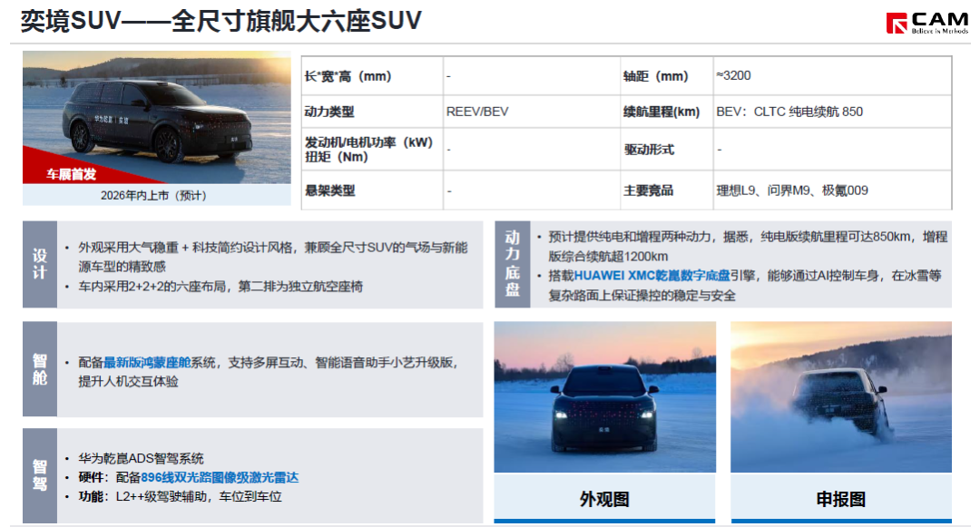Select the BEV：CLTC 纯电续航 850 value
Screen dimensions: 980x527
(x=789, y=112)
